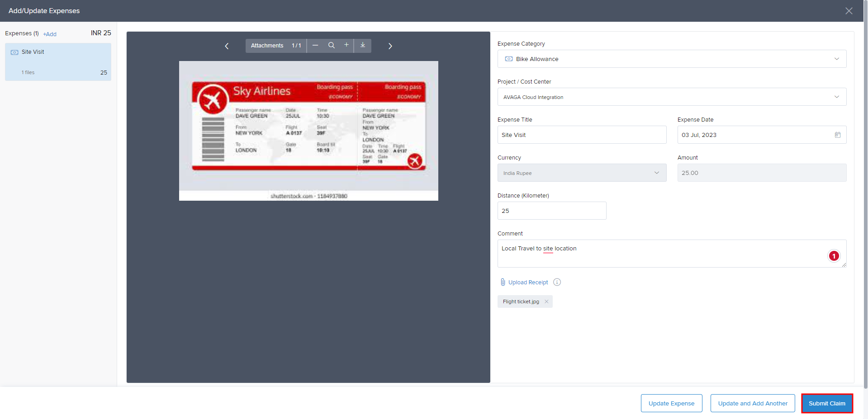Click the info icon beside Upload Receipt

tap(557, 282)
